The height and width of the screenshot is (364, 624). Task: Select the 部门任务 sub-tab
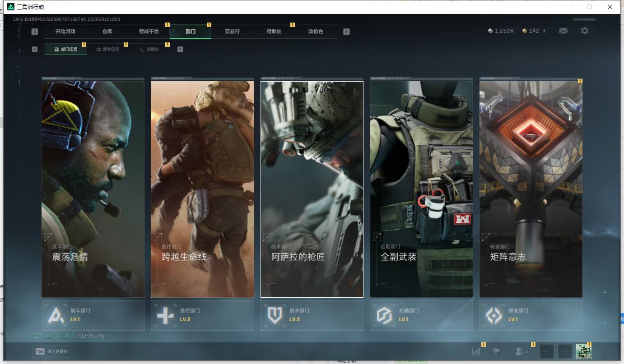65,49
